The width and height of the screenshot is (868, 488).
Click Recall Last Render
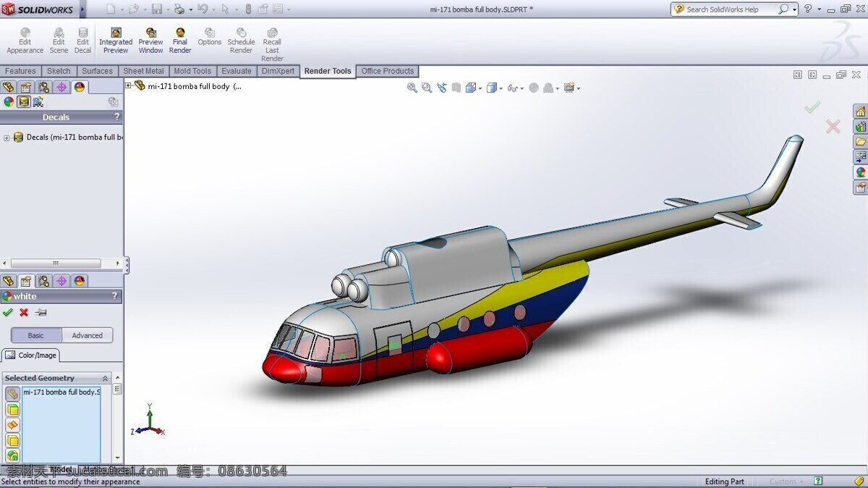pyautogui.click(x=272, y=45)
